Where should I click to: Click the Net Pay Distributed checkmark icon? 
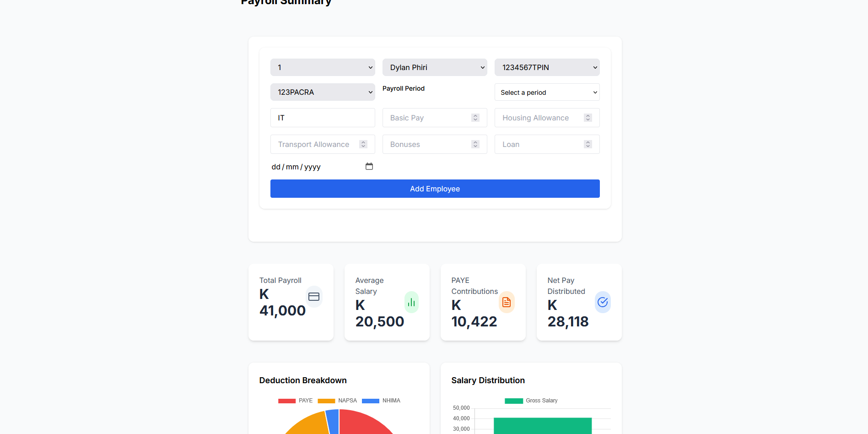tap(603, 302)
